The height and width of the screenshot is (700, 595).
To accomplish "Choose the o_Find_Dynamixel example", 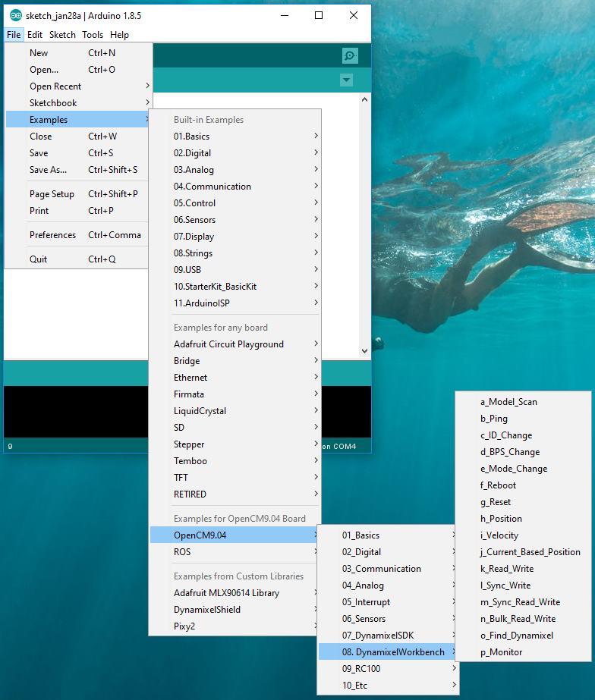I will click(x=516, y=636).
